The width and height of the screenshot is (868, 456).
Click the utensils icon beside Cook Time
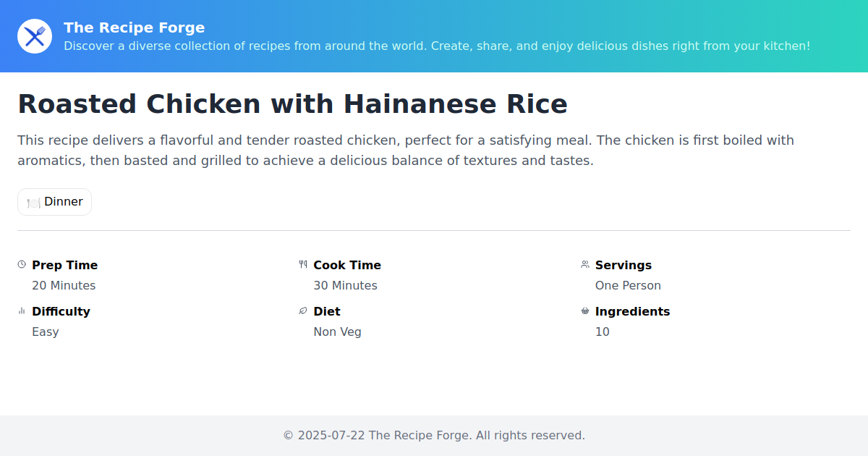[x=303, y=265]
